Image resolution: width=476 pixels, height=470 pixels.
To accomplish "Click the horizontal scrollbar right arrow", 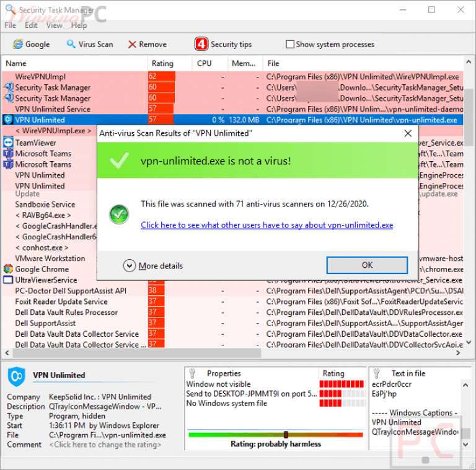I will 458,353.
